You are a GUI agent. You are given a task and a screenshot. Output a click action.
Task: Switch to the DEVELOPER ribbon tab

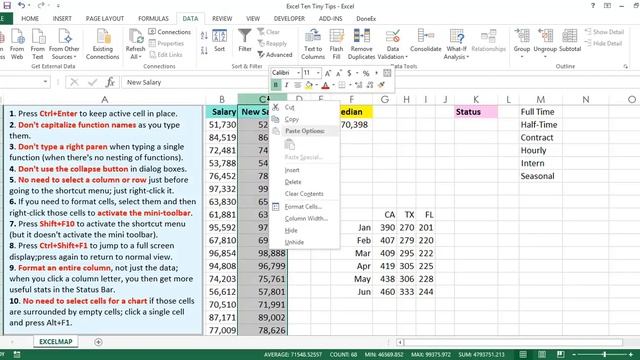(289, 18)
